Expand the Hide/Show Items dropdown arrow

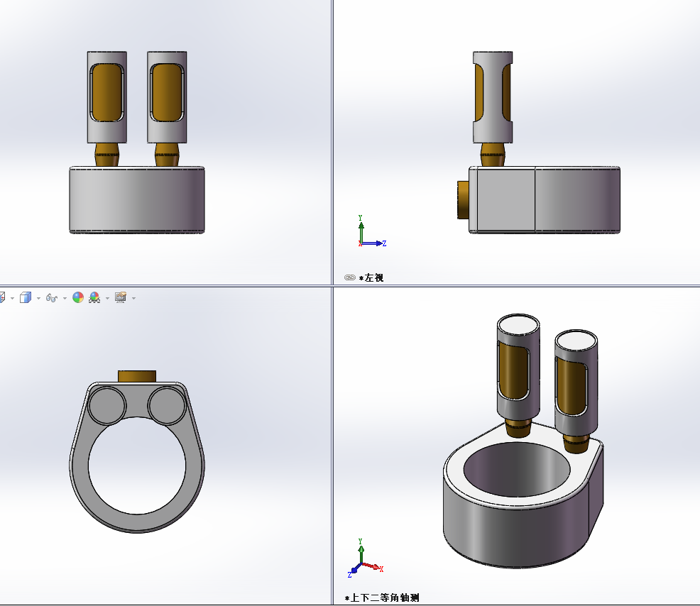tap(65, 298)
